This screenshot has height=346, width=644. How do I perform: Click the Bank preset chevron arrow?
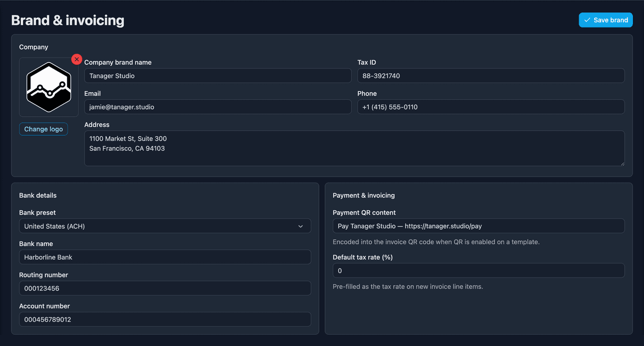301,226
